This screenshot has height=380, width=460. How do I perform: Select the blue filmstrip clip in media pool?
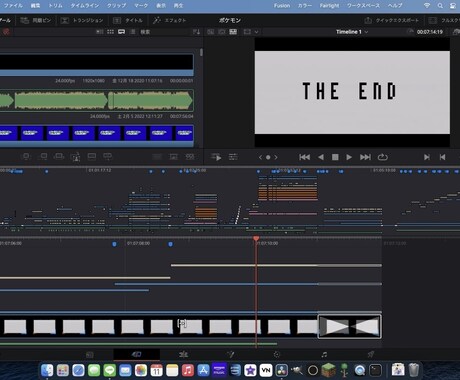click(97, 135)
